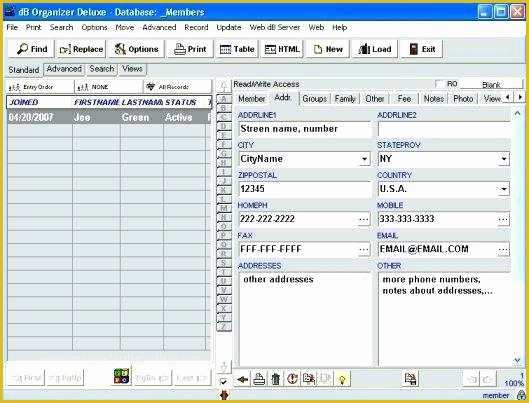
Task: Click the trash can delete icon
Action: [x=275, y=379]
